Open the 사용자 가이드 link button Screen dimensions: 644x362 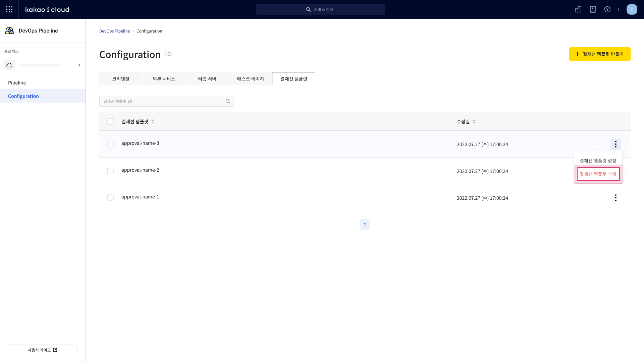[43, 350]
